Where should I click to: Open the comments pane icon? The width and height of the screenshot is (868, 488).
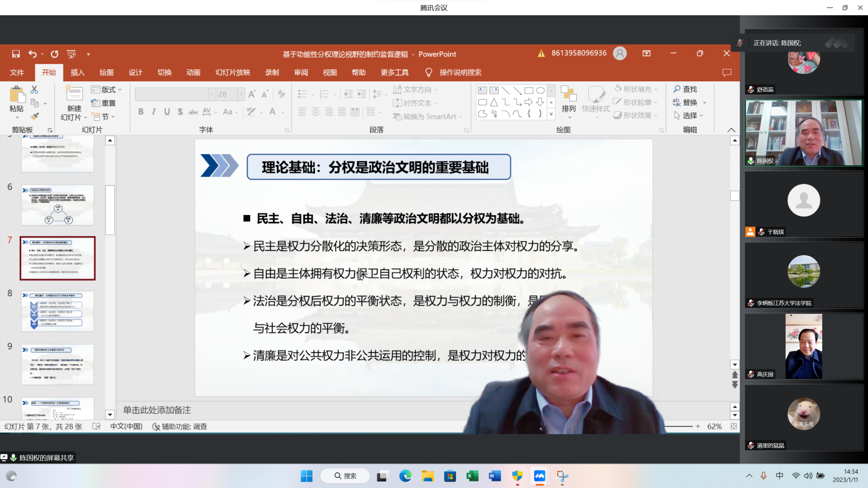tap(727, 72)
